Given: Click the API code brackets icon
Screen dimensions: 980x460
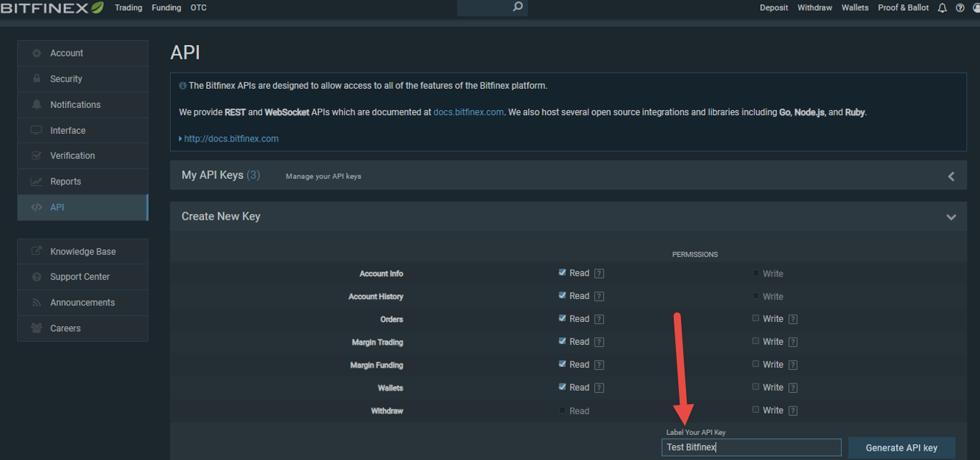Looking at the screenshot, I should coord(36,207).
